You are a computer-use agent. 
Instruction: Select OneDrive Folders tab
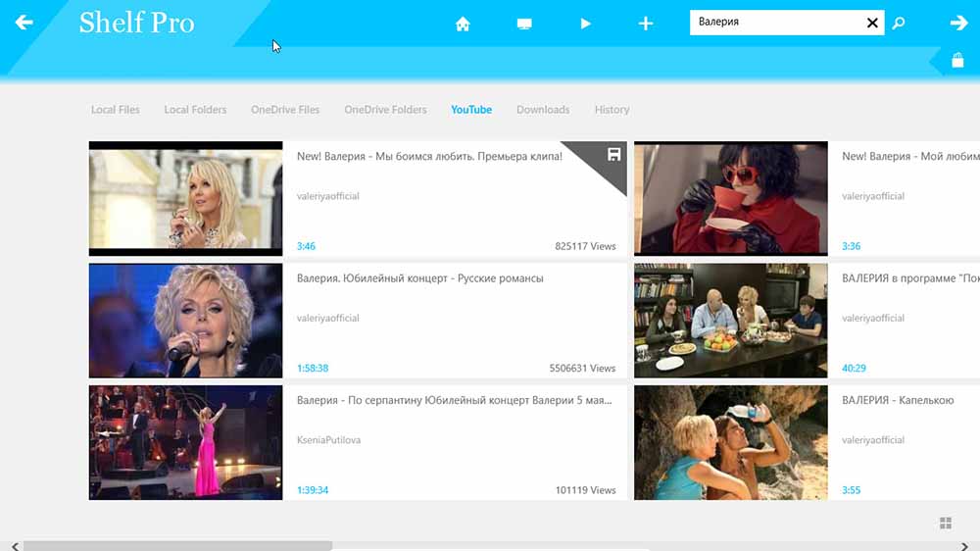coord(385,110)
